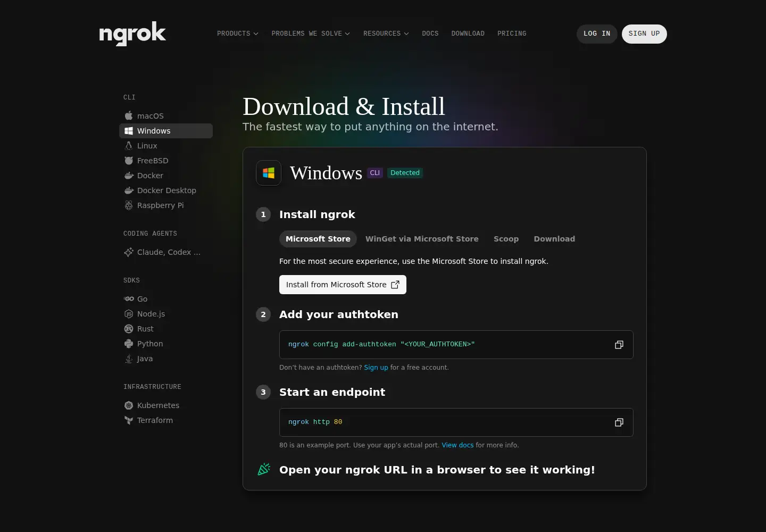The width and height of the screenshot is (766, 532).
Task: Select the Raspberry Pi icon
Action: pos(129,205)
